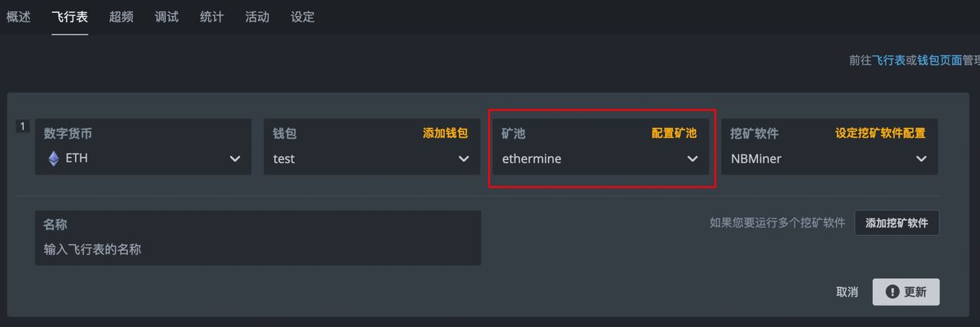
Task: Open the 超频 tab
Action: coord(121,17)
